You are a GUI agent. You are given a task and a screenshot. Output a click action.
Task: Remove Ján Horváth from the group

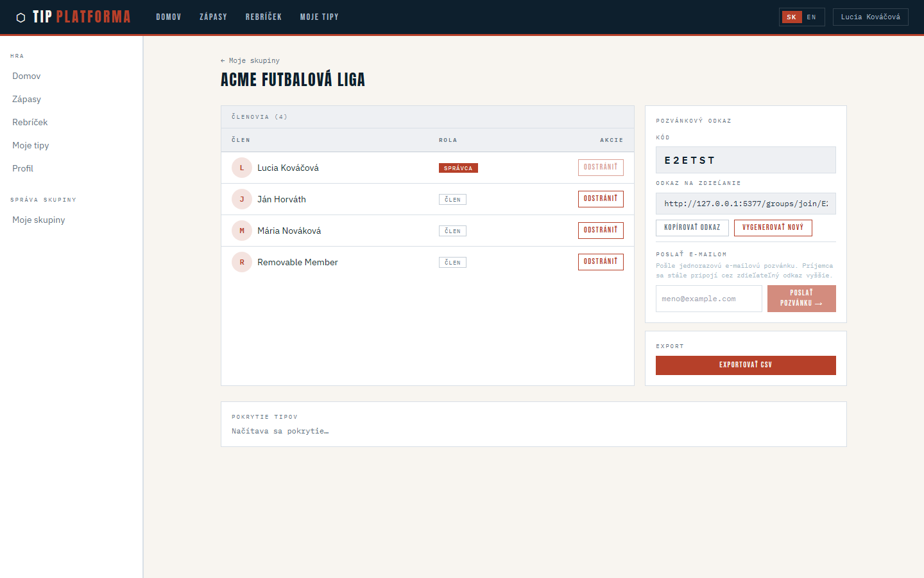(600, 199)
